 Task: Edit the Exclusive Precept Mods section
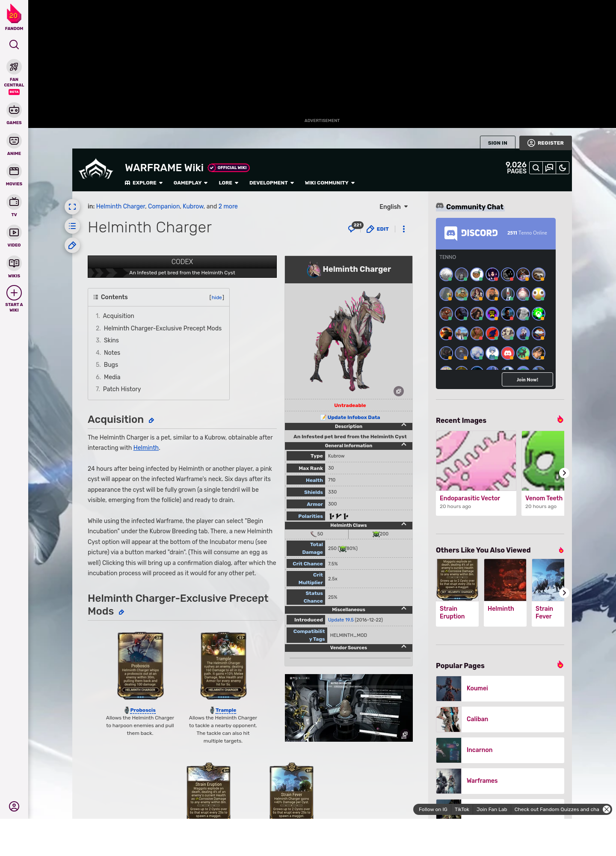(121, 612)
